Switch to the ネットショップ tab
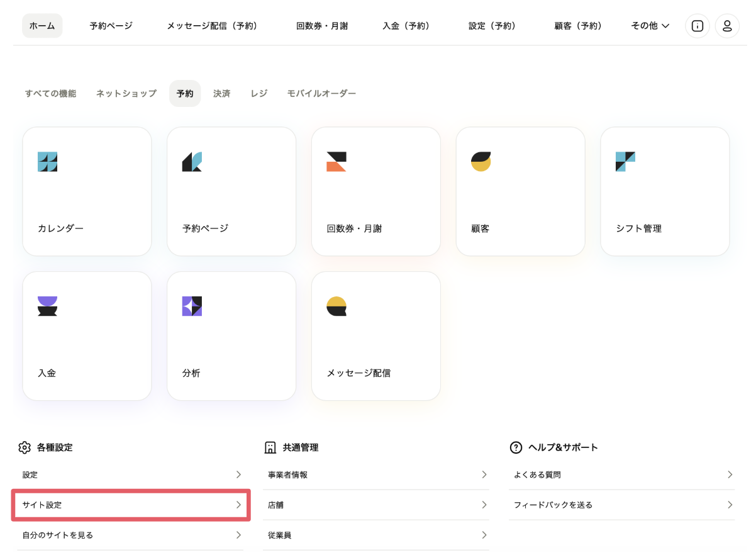The width and height of the screenshot is (756, 560). 126,93
